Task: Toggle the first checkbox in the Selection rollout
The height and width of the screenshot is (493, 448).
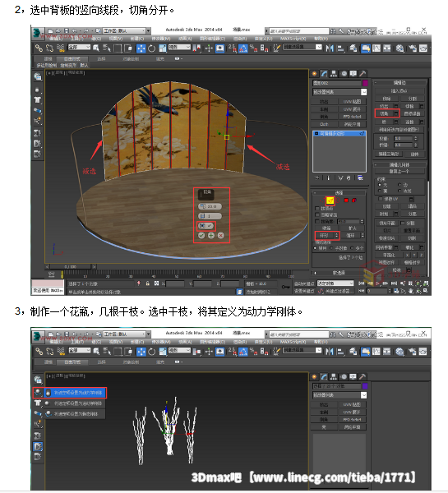Action: [317, 208]
